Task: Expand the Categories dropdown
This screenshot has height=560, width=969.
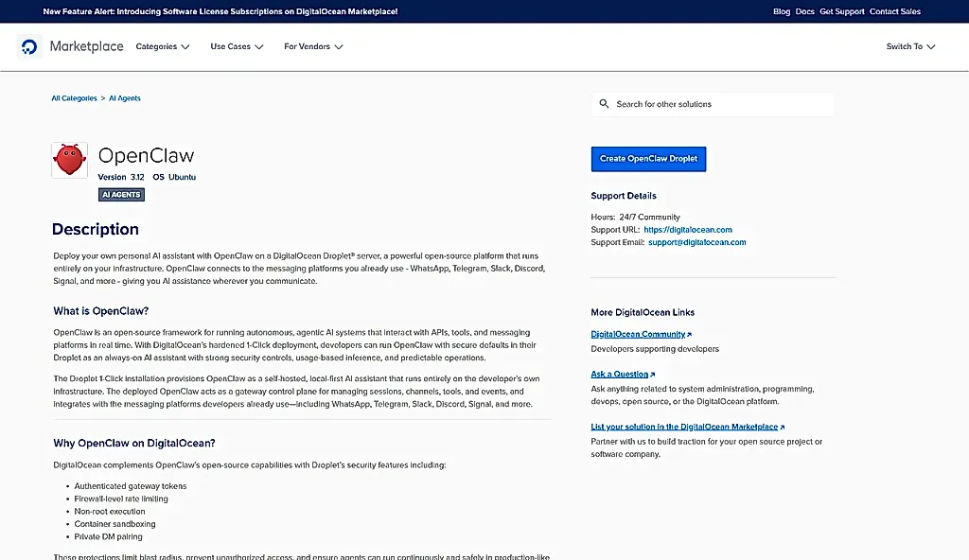Action: pos(163,46)
